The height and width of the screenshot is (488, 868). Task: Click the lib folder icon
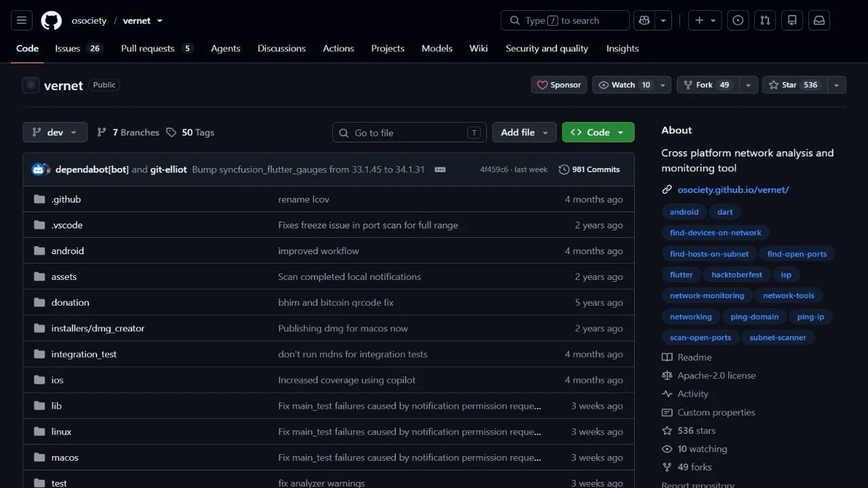pos(39,406)
